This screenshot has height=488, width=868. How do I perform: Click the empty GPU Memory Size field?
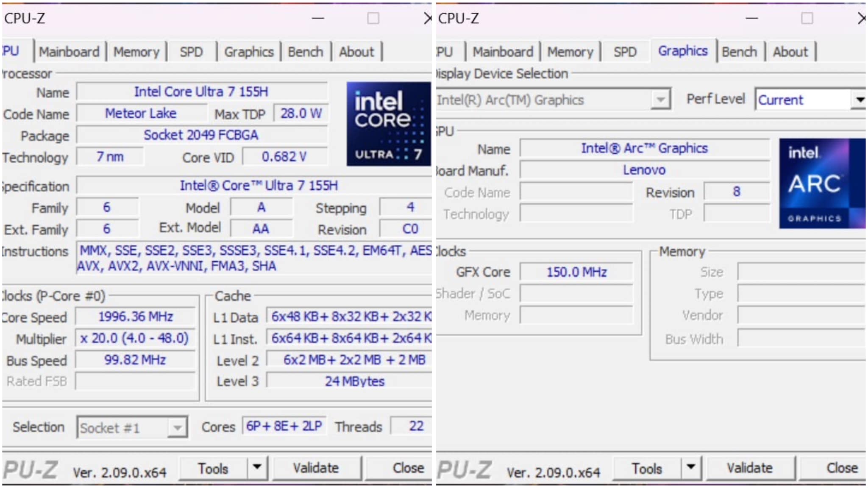[801, 272]
